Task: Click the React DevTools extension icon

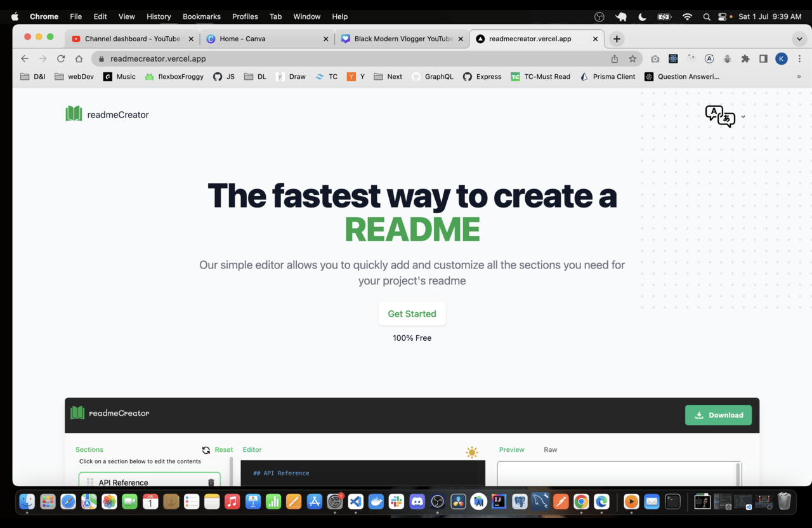Action: tap(673, 58)
